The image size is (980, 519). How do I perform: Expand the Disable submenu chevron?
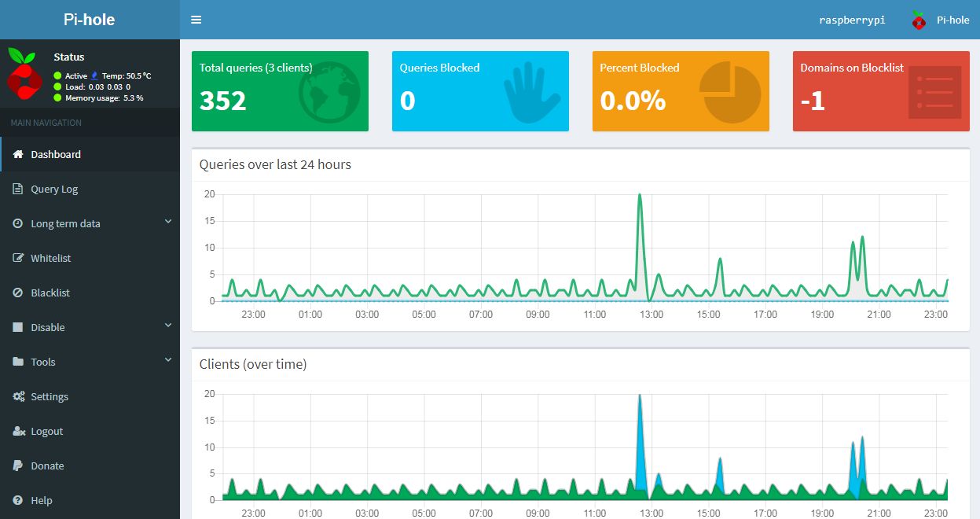click(168, 326)
